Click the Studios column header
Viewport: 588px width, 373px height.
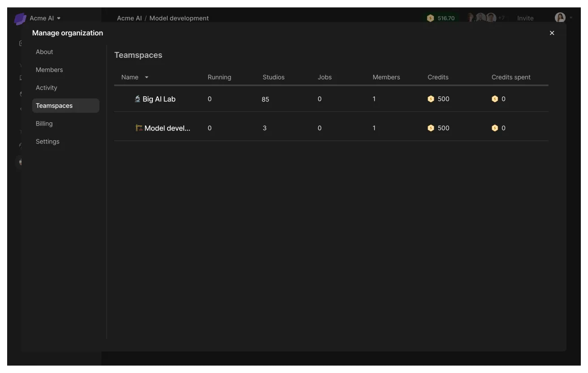(273, 77)
